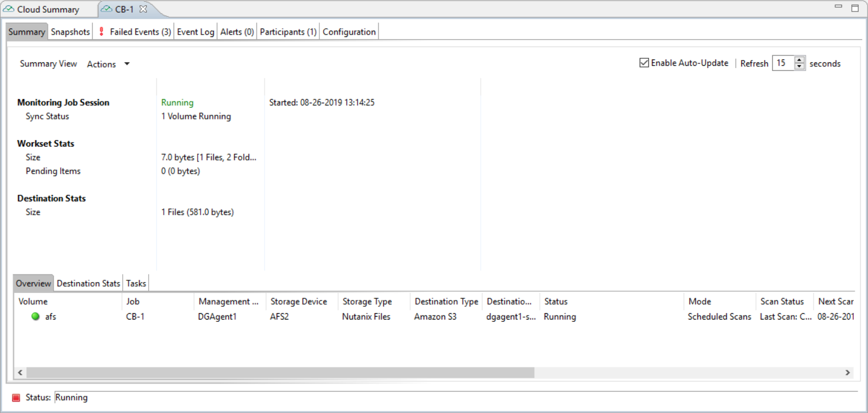Click the CB-1 tab cloud icon
868x413 pixels.
(x=107, y=10)
